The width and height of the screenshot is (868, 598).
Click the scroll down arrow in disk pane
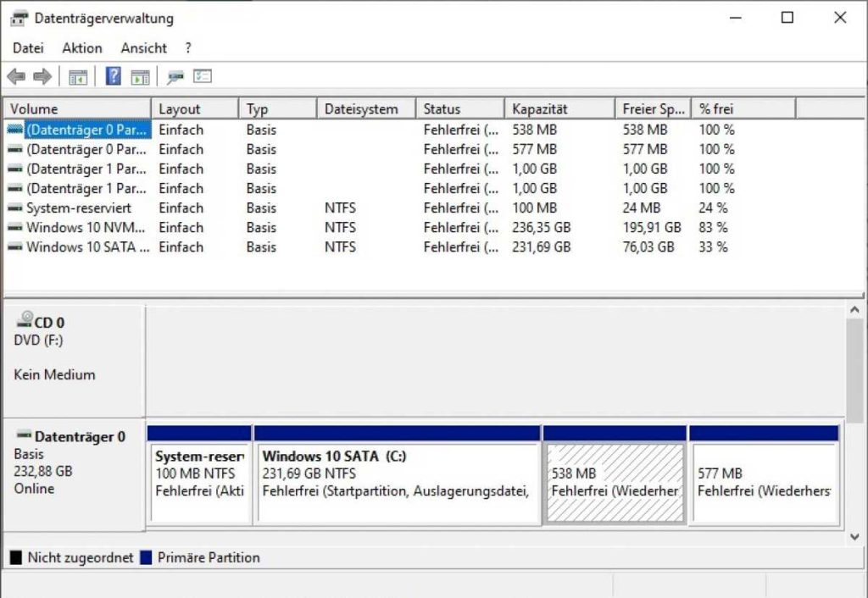(855, 537)
